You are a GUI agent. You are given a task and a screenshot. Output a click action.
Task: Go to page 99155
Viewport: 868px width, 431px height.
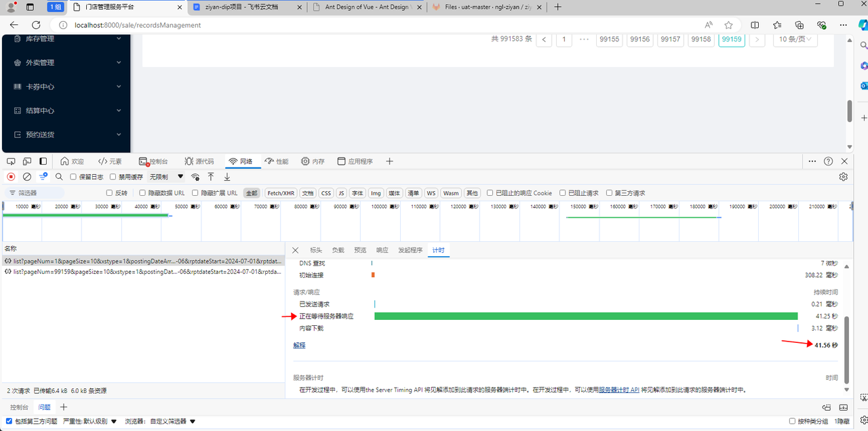pyautogui.click(x=608, y=39)
